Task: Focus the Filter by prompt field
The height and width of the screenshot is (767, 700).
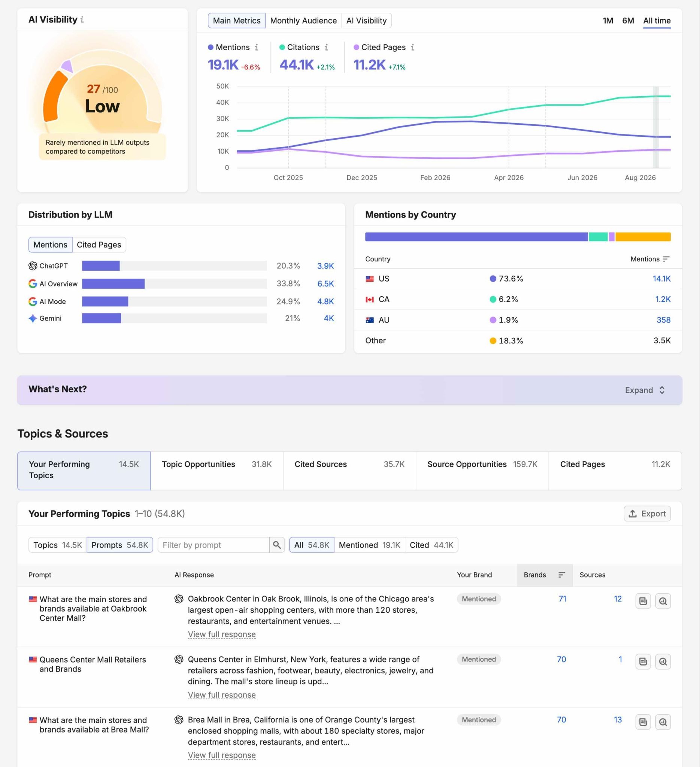Action: tap(213, 545)
